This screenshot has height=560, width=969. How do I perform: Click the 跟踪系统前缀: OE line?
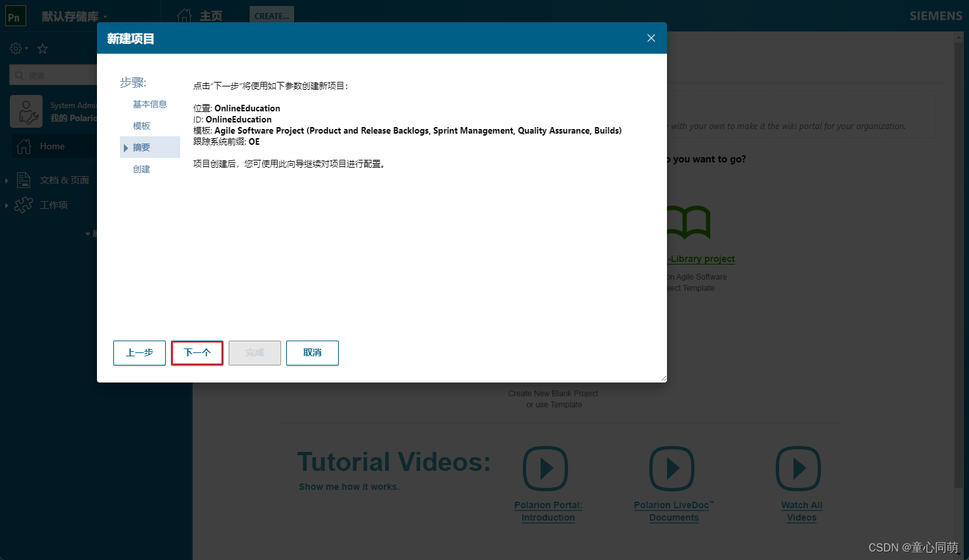[226, 141]
